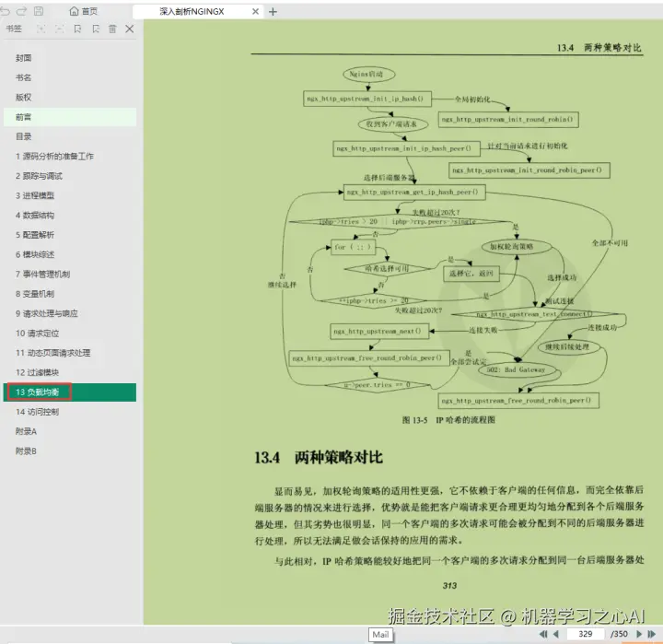
Task: Click the undo arrow icon
Action: [6, 11]
